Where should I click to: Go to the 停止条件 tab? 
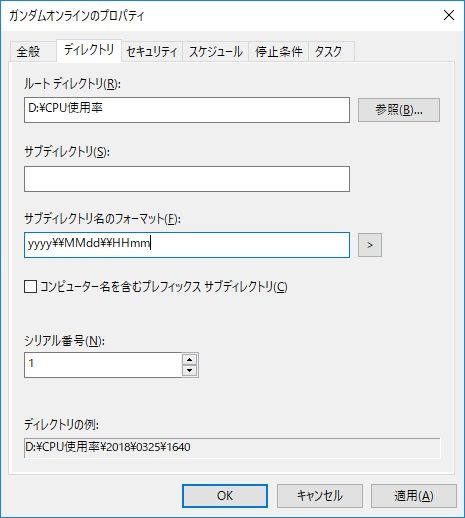click(x=278, y=52)
